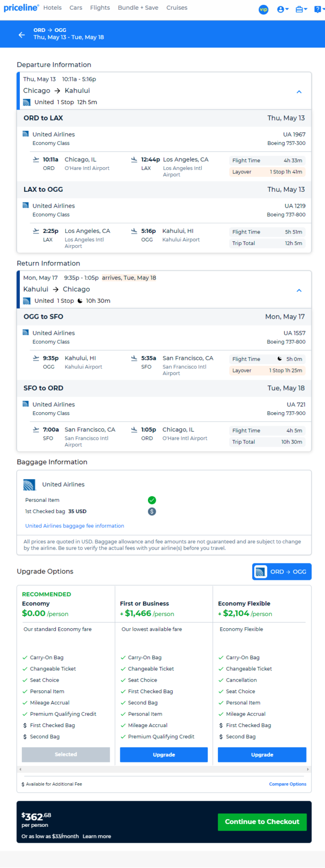This screenshot has width=325, height=868.
Task: Click Learn more about monthly payments
Action: [97, 837]
